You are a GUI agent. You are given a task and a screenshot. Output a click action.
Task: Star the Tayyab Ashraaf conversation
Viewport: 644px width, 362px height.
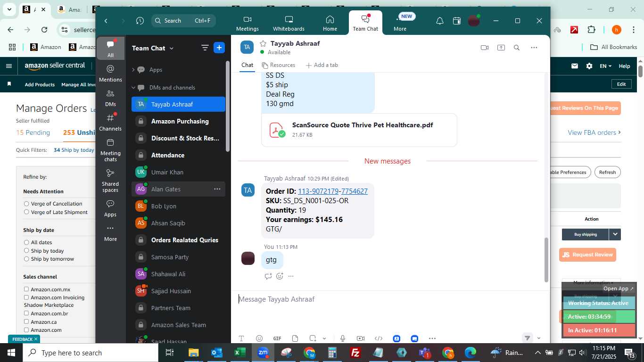[263, 43]
